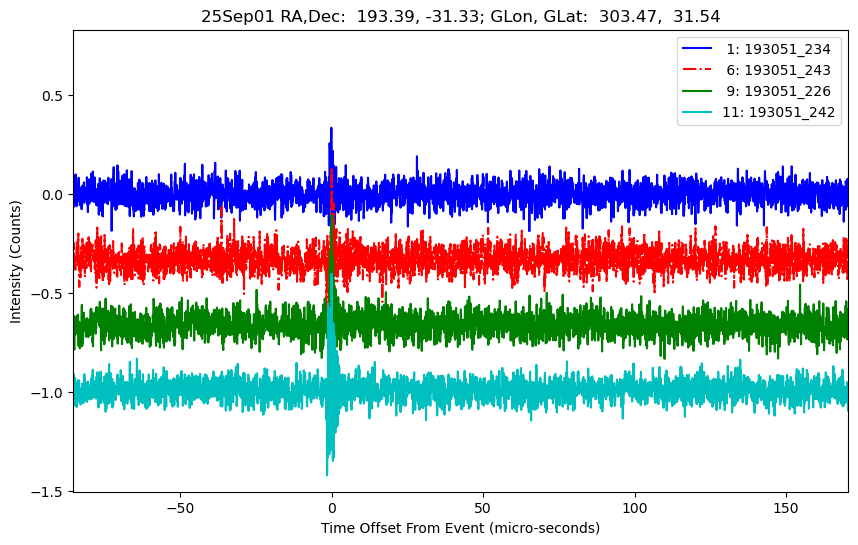Screen dimensions: 858x545
Task: Click the green line sample in the legend
Action: (x=697, y=90)
